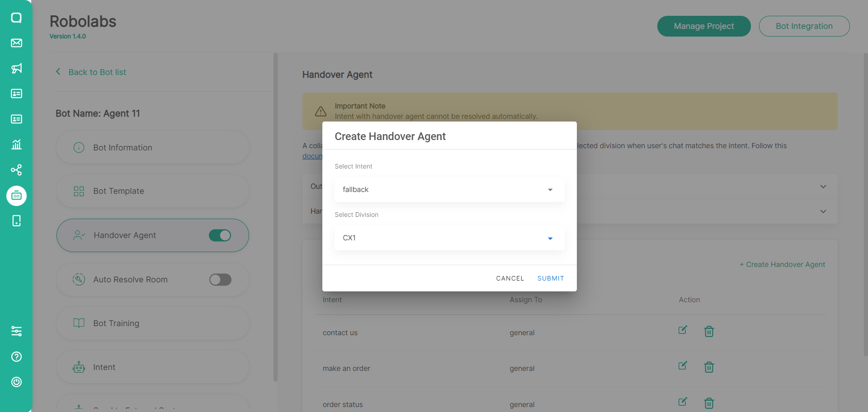The width and height of the screenshot is (868, 412).
Task: Open the mail inbox sidebar icon
Action: click(x=16, y=43)
